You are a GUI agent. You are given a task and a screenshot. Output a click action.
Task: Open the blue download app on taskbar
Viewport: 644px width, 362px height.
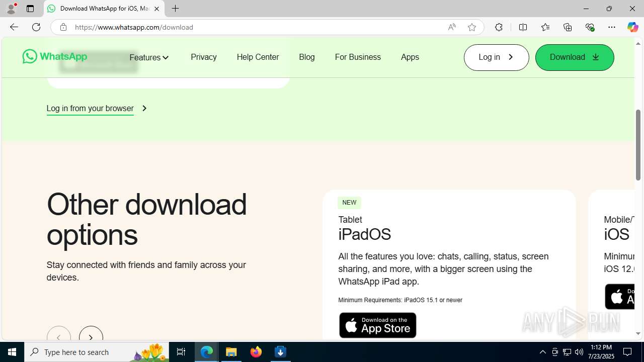[x=281, y=352]
